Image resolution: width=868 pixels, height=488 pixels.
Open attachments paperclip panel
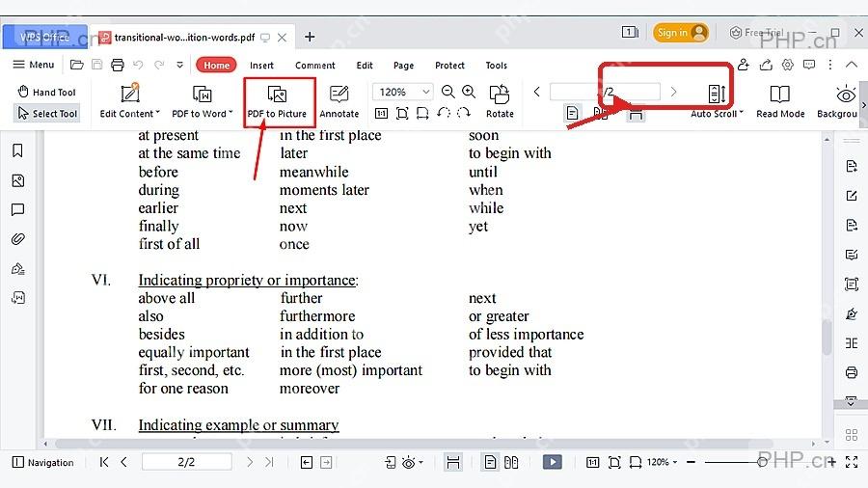[17, 239]
